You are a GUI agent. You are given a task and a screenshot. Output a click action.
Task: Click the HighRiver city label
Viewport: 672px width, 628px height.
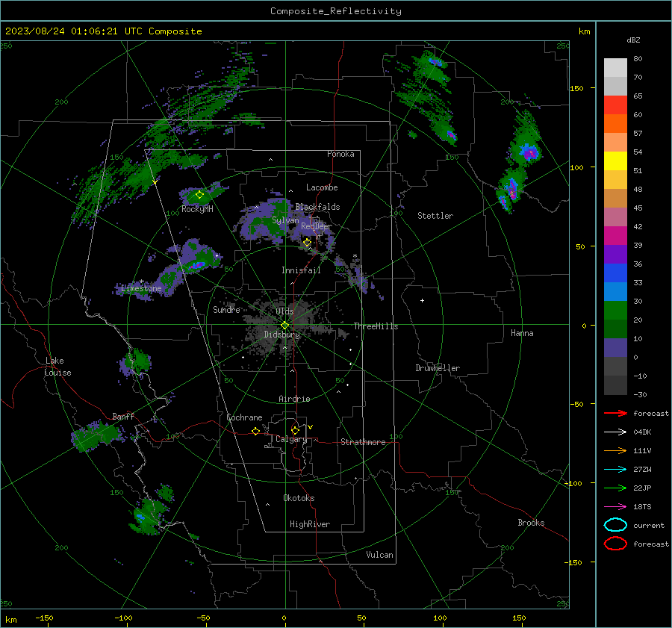pyautogui.click(x=310, y=525)
